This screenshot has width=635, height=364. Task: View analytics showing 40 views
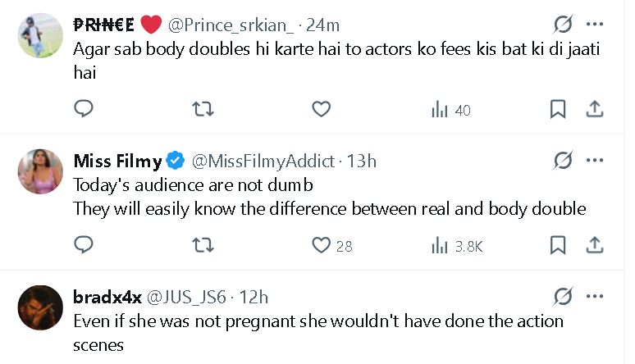(x=450, y=110)
